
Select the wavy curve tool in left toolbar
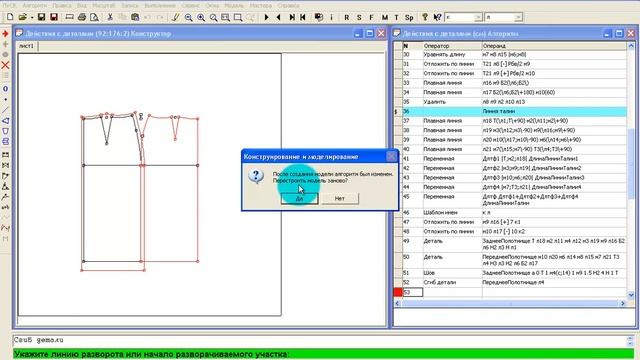pyautogui.click(x=5, y=228)
